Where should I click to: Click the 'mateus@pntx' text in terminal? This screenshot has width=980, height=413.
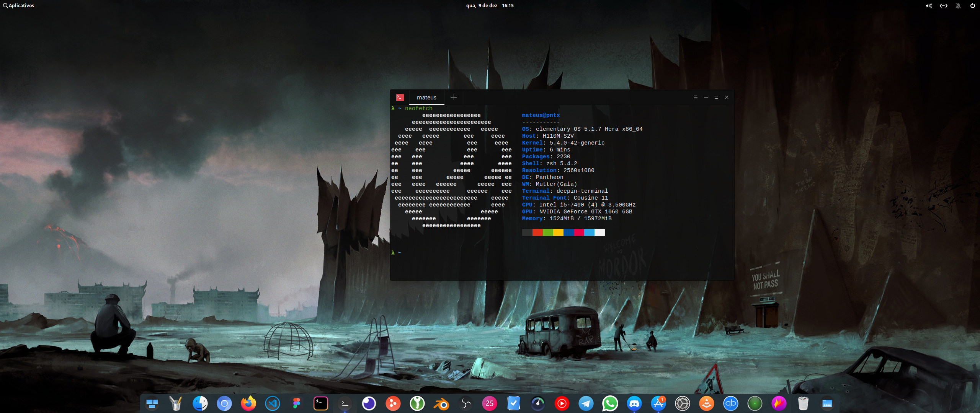[x=541, y=115]
